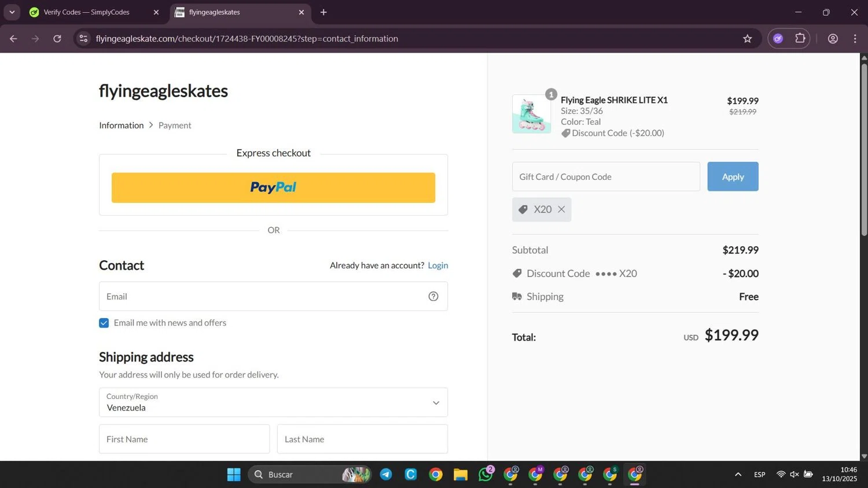
Task: Click the Subtotal amount $219.99
Action: pyautogui.click(x=740, y=250)
